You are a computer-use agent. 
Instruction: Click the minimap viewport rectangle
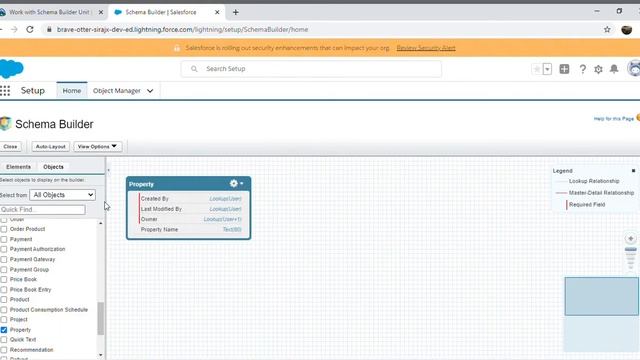point(601,296)
